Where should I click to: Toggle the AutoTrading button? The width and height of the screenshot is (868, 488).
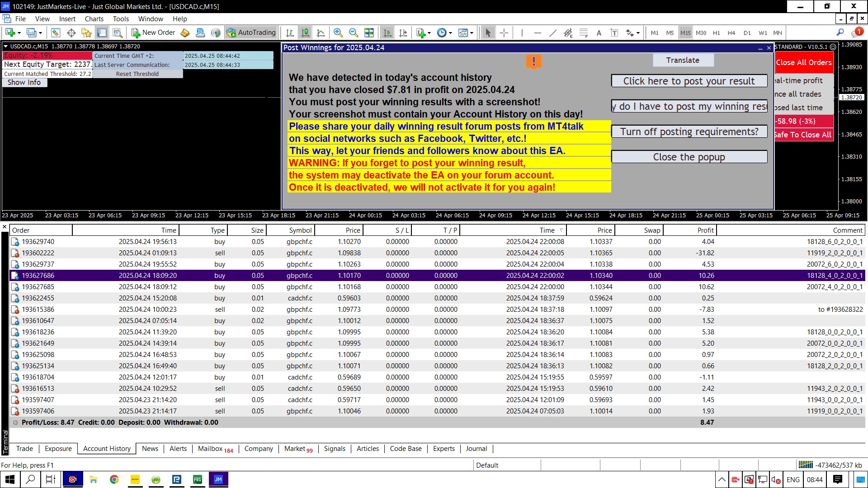pyautogui.click(x=251, y=33)
